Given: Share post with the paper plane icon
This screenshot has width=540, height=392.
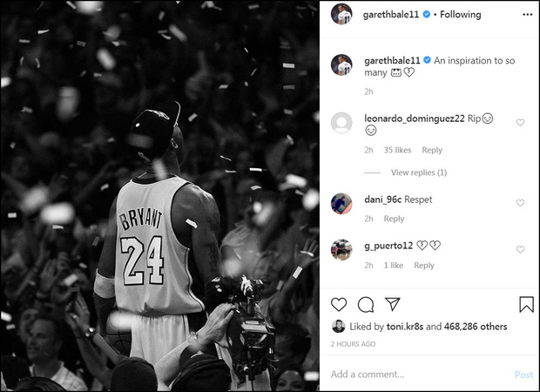Looking at the screenshot, I should (393, 304).
